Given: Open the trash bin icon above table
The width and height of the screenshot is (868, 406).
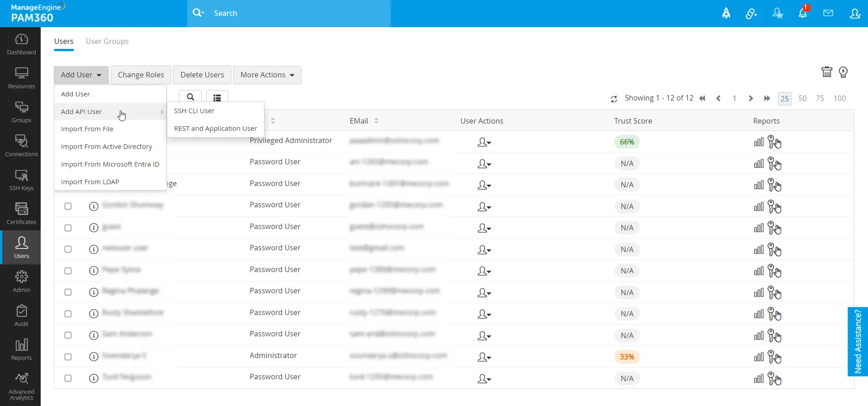Looking at the screenshot, I should tap(826, 72).
